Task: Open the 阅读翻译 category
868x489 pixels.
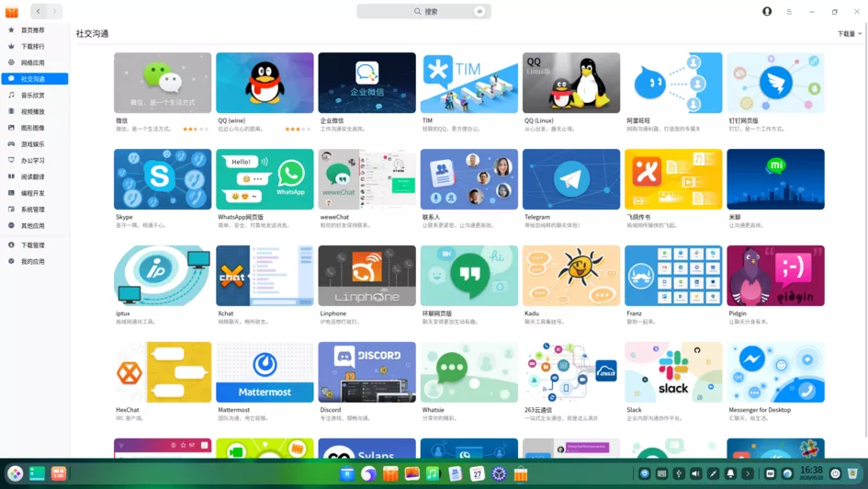Action: coord(32,176)
